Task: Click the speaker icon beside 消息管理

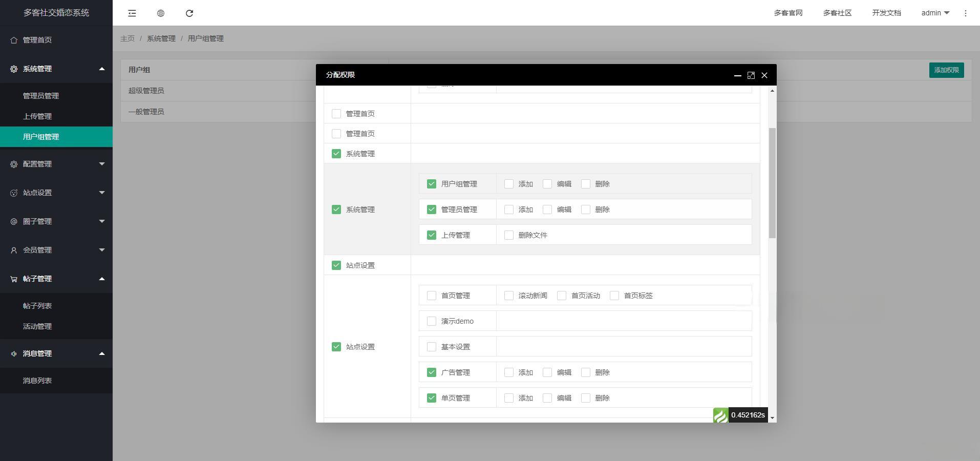Action: 14,353
